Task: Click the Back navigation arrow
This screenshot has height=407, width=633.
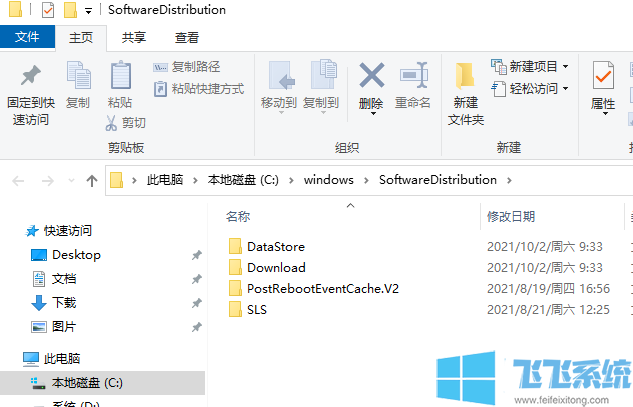Action: click(18, 180)
